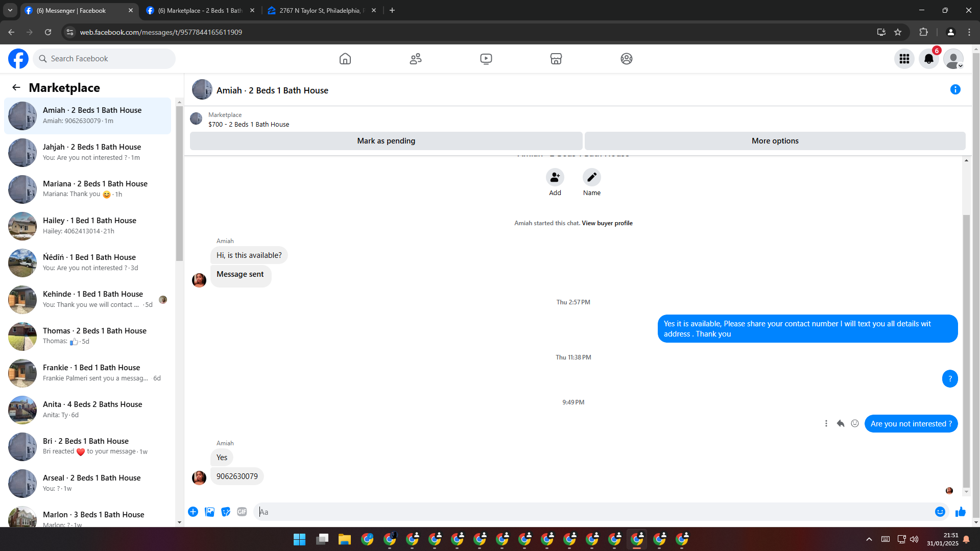The height and width of the screenshot is (551, 980).
Task: Send a thumbs-up like
Action: (961, 512)
